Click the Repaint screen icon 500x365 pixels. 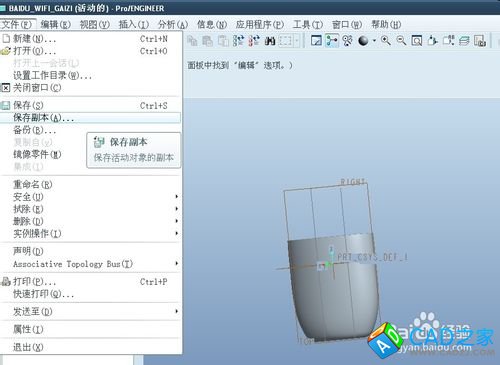pyautogui.click(x=316, y=41)
